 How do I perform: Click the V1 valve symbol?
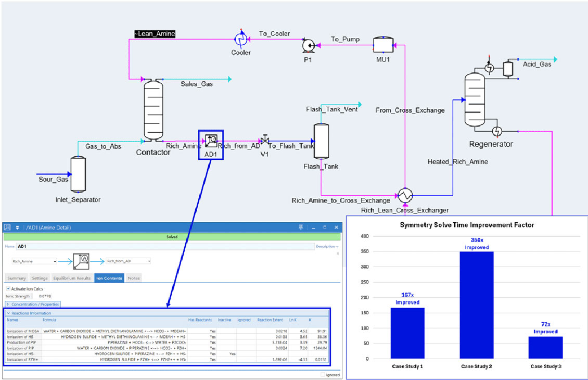point(265,141)
